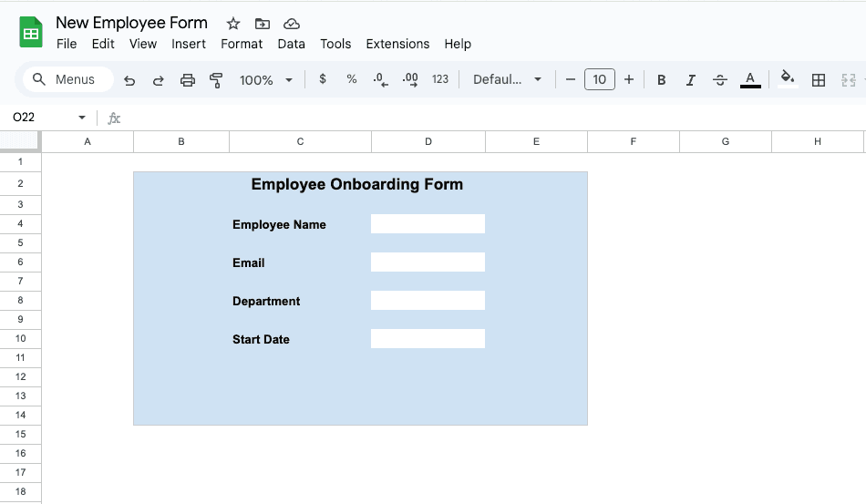Open the Google Sheets home icon
The width and height of the screenshot is (866, 504).
tap(31, 32)
